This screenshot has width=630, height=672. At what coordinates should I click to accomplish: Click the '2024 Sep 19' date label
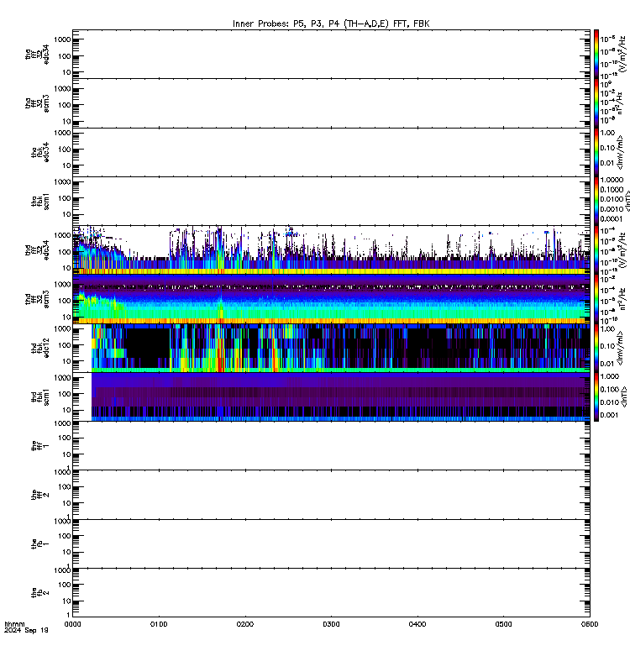pyautogui.click(x=26, y=631)
